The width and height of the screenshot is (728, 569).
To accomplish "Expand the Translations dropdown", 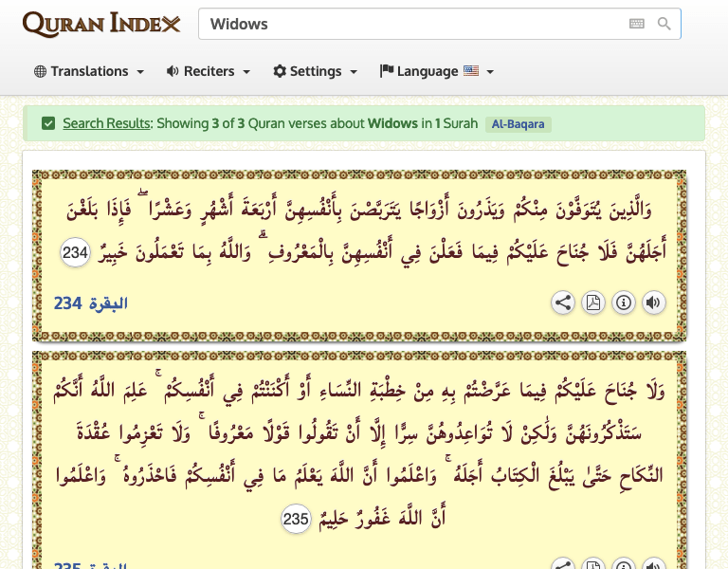I will tap(88, 71).
